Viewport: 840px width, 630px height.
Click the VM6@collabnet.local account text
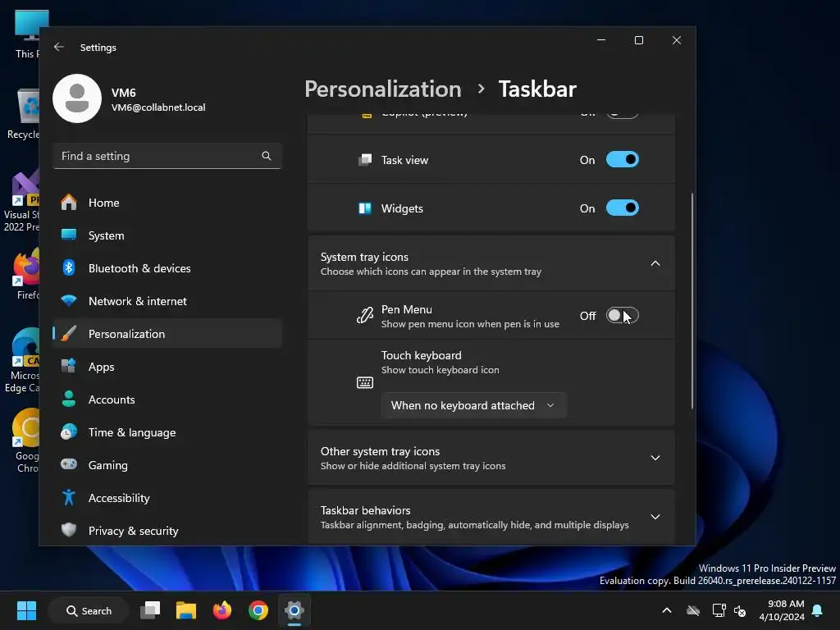point(158,107)
